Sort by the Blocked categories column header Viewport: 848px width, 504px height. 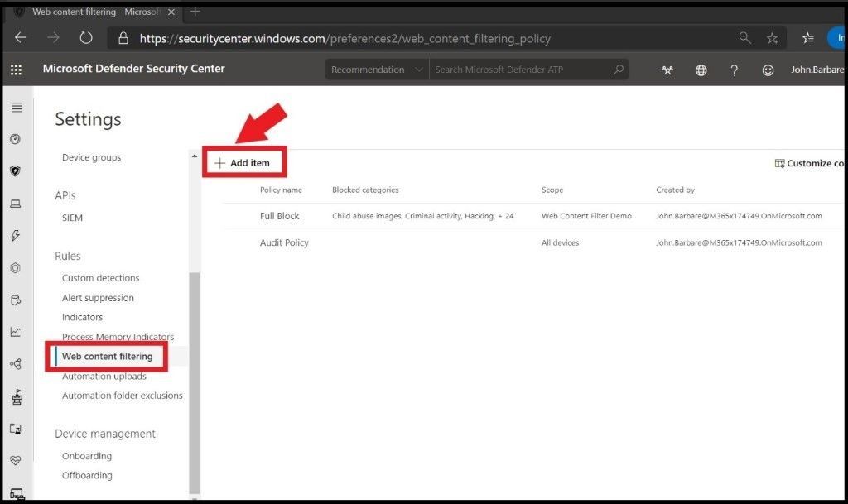point(365,190)
